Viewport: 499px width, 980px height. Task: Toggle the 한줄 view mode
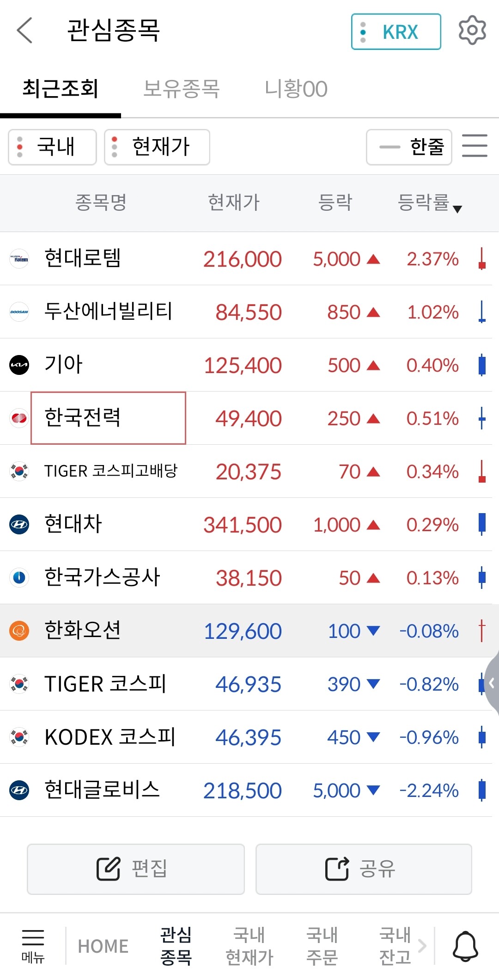pyautogui.click(x=409, y=147)
